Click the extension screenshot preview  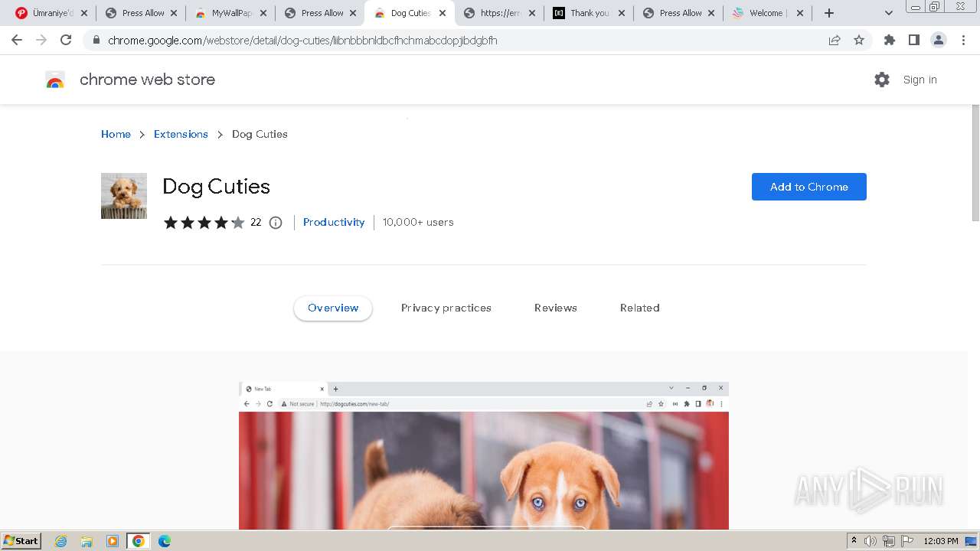(484, 455)
